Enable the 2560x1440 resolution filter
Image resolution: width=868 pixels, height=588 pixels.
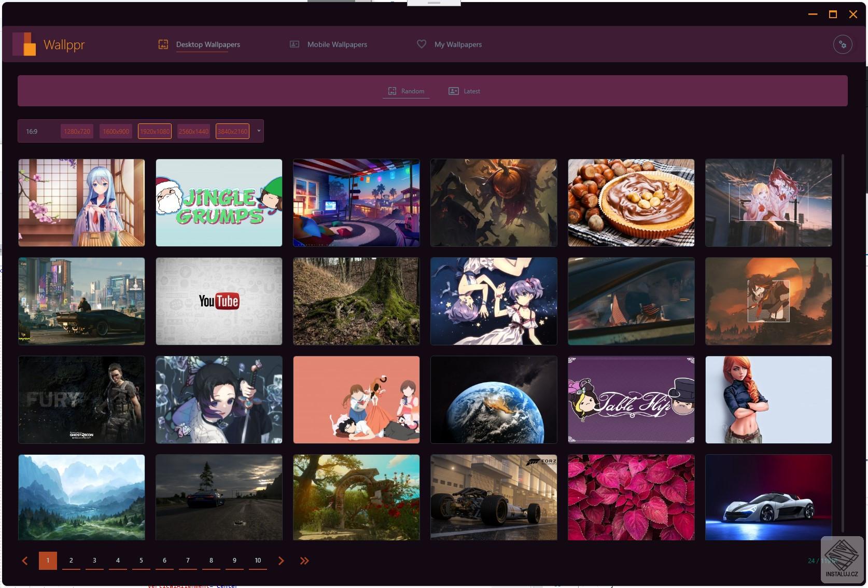(193, 132)
